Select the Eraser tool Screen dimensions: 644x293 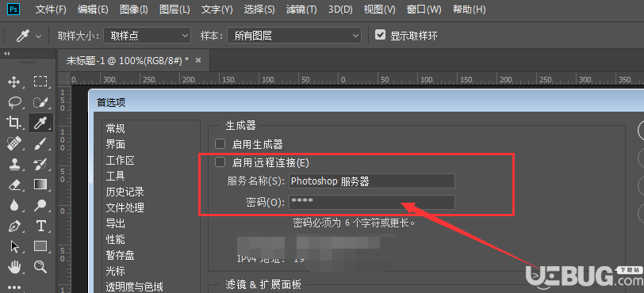click(14, 185)
